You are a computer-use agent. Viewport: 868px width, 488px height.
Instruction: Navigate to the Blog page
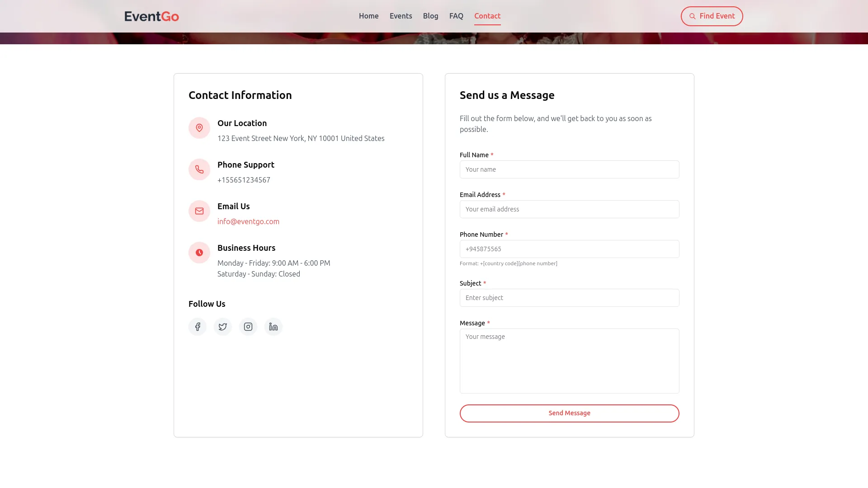[x=430, y=16]
